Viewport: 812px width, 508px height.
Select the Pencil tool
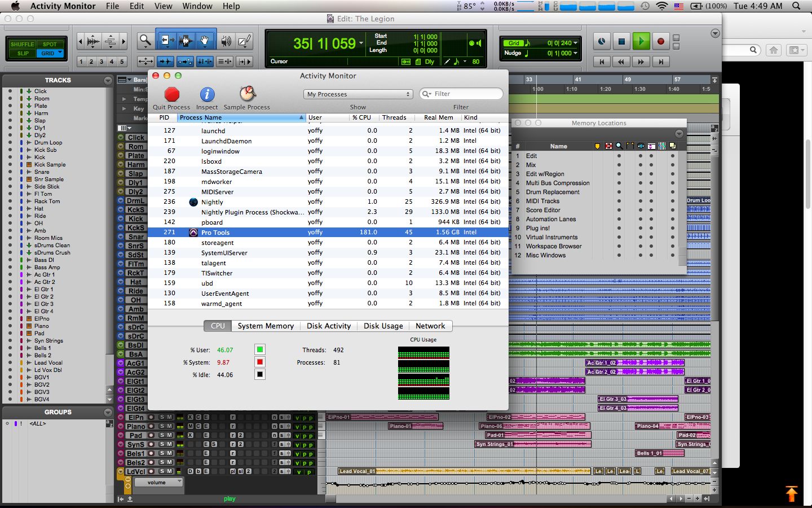(244, 41)
